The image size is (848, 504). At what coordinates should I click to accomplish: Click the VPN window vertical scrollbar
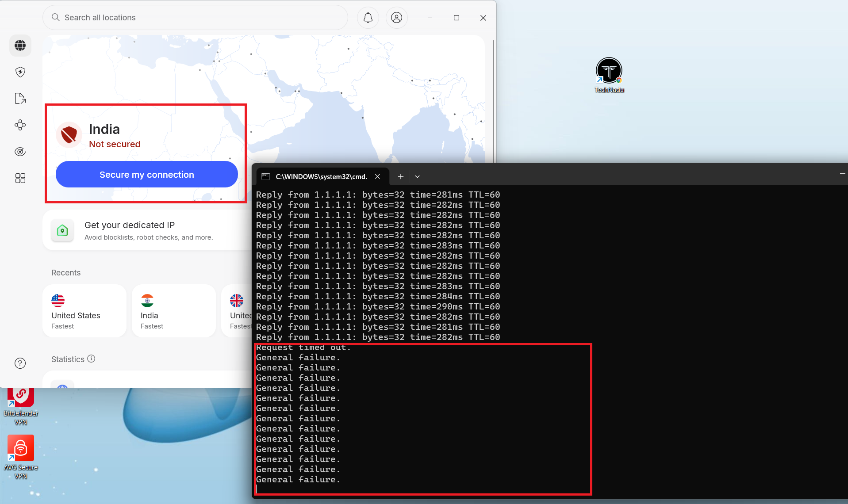pos(493,101)
